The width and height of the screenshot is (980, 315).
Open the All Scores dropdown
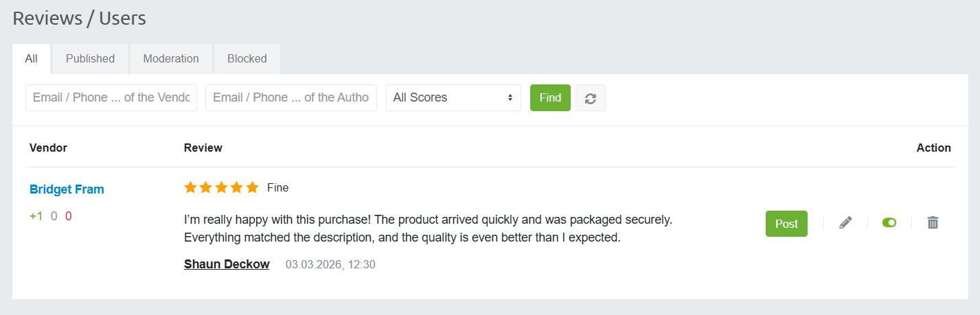pyautogui.click(x=453, y=97)
